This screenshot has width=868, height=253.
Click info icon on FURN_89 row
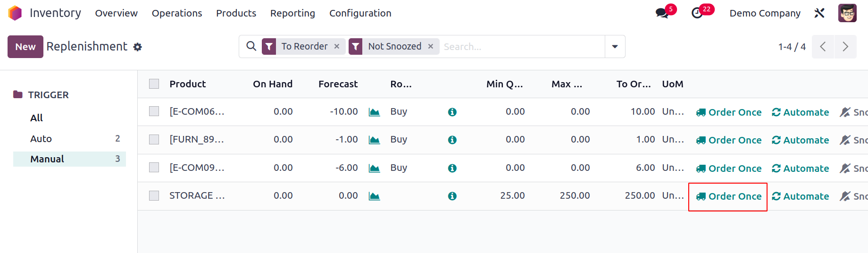[x=452, y=140]
